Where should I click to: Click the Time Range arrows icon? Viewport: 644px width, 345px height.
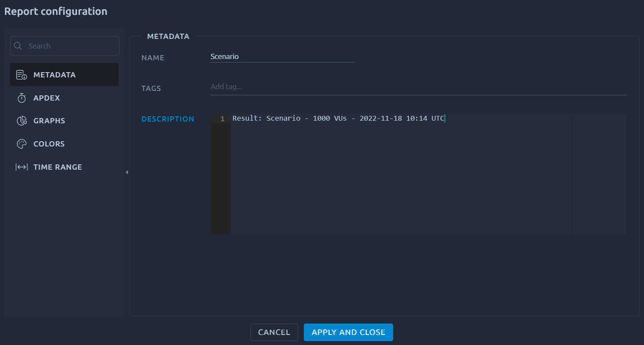(x=21, y=167)
